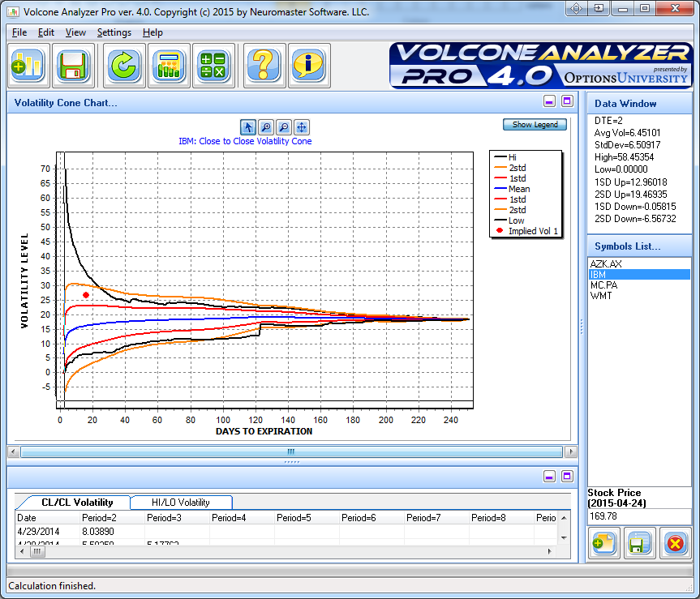Click the add new chart toolbar icon
This screenshot has height=599, width=700.
28,66
